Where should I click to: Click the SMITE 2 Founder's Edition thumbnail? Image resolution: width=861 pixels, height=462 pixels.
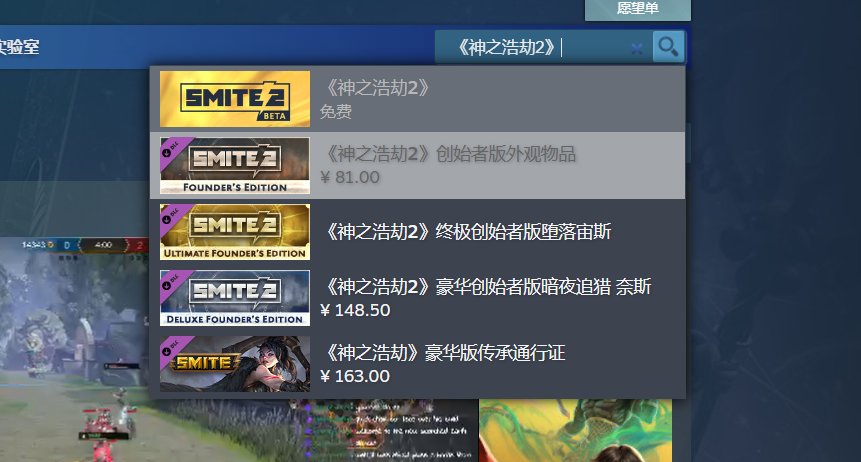click(235, 165)
